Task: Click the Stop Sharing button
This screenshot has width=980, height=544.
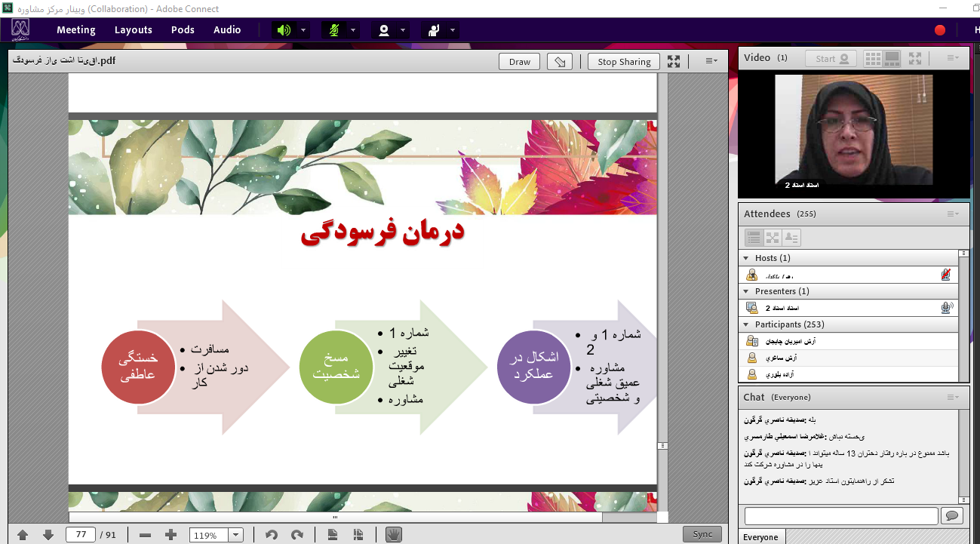Action: pos(624,62)
